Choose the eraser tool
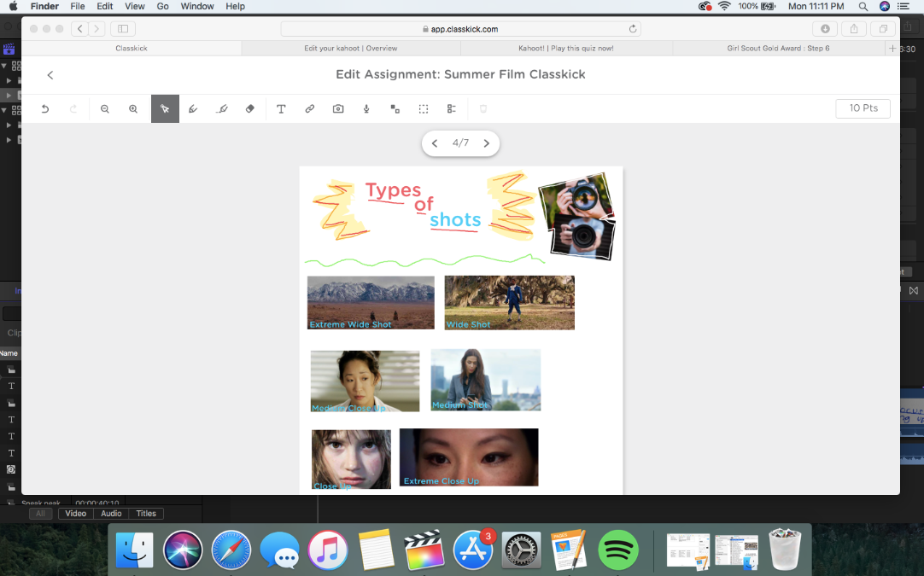The image size is (924, 576). tap(250, 109)
